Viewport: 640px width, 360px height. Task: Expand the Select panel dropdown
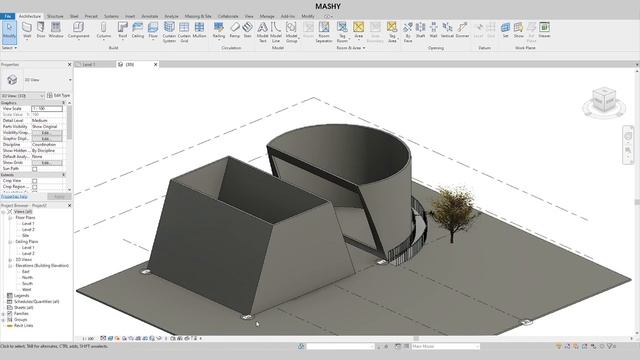click(9, 48)
